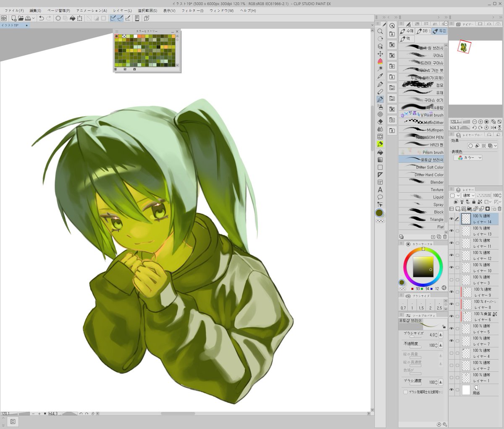Click the current drawing color swatch in toolbar
This screenshot has height=429, width=504.
[380, 213]
